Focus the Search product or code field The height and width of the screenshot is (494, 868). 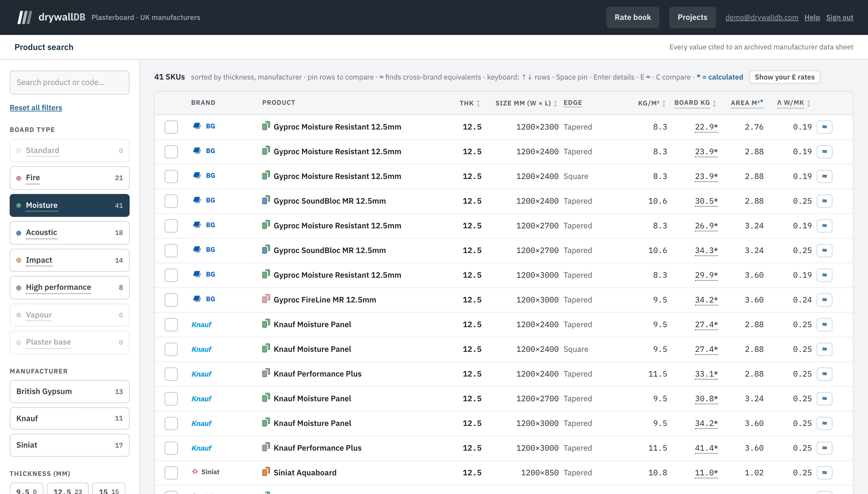point(69,83)
